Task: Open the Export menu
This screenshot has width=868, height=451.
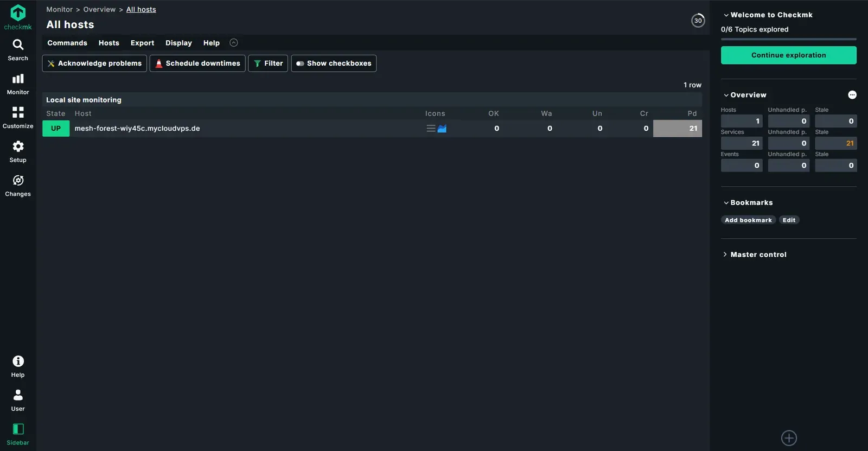Action: (142, 43)
